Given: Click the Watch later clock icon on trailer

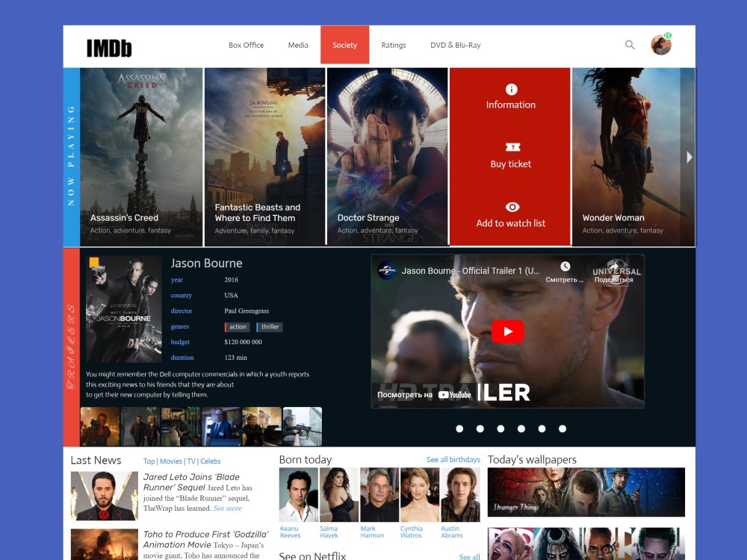Looking at the screenshot, I should pos(565,267).
